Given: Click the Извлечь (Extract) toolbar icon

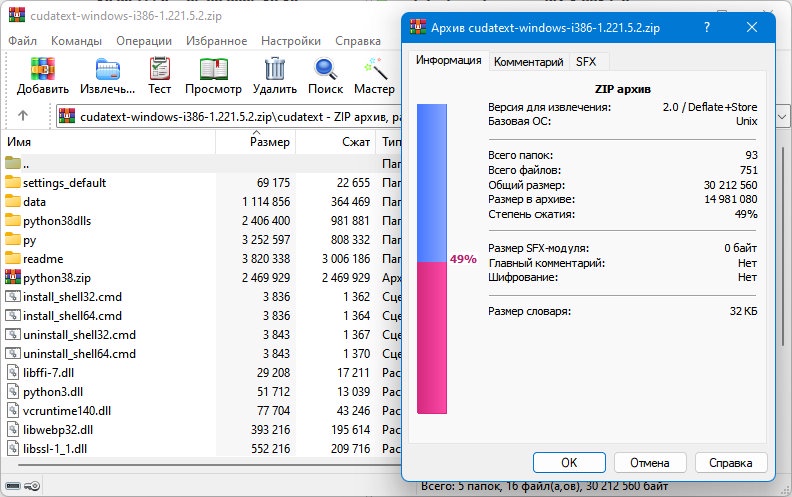Looking at the screenshot, I should click(x=108, y=69).
